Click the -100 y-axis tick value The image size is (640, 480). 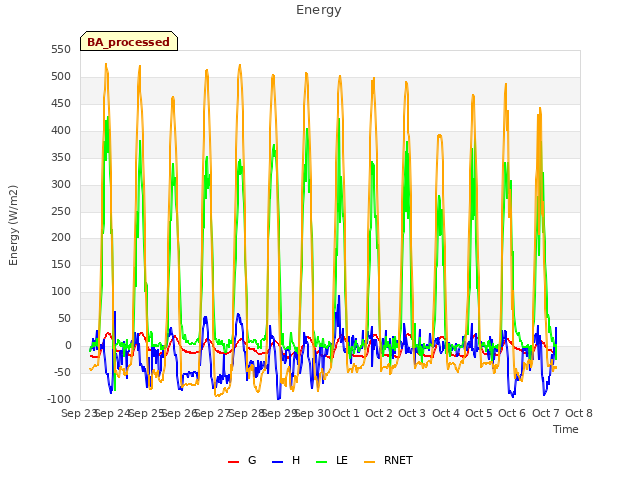(59, 399)
